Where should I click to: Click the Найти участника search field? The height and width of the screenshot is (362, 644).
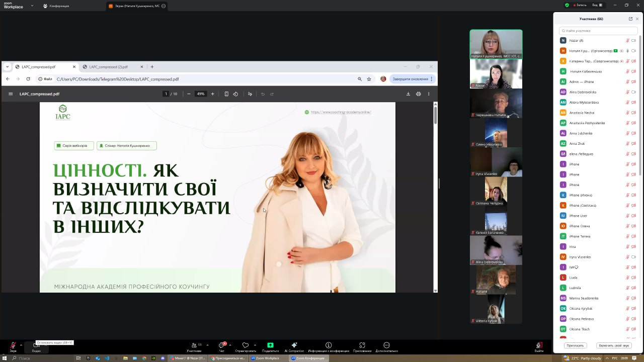(599, 31)
